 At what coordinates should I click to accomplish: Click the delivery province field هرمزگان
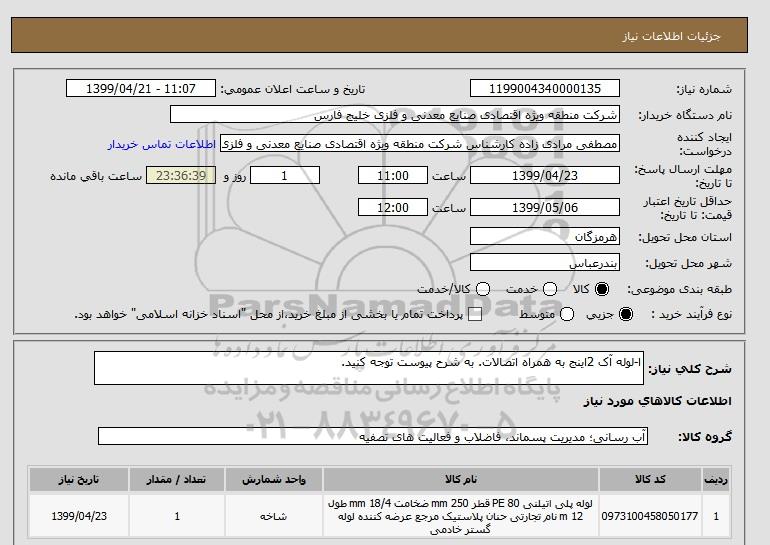(545, 236)
